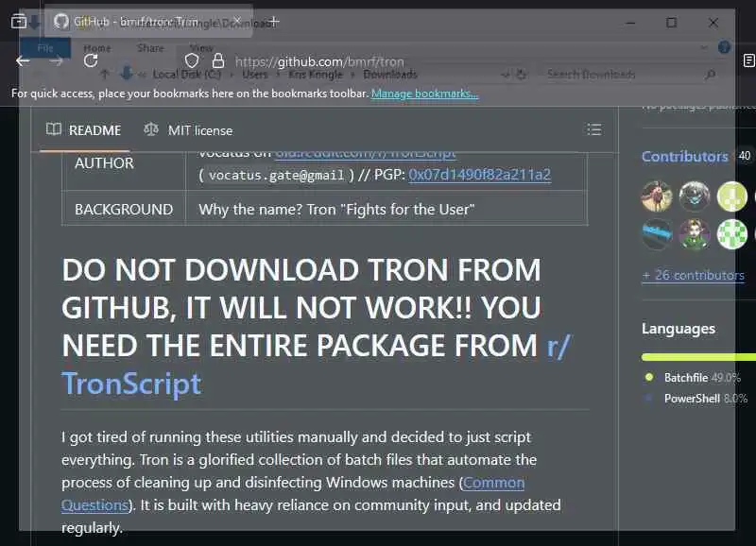Open the Contributors heading link
This screenshot has width=756, height=546.
coord(684,156)
